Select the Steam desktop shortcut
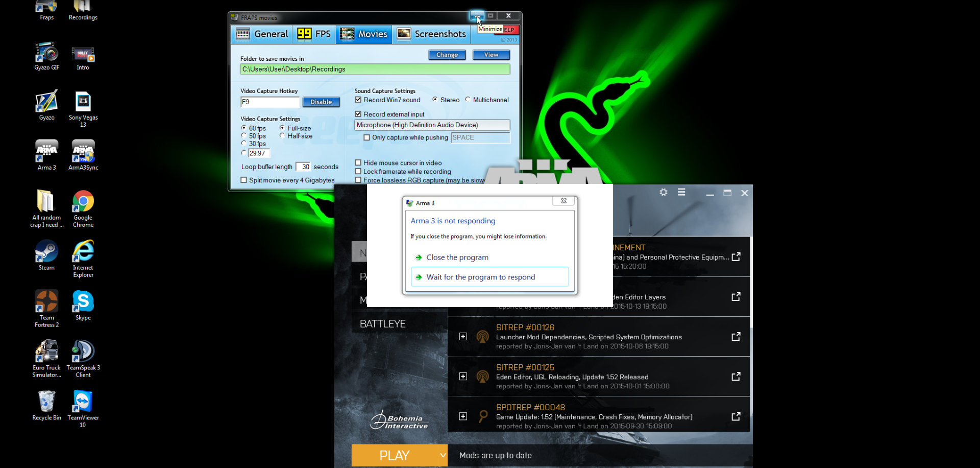 (x=46, y=255)
